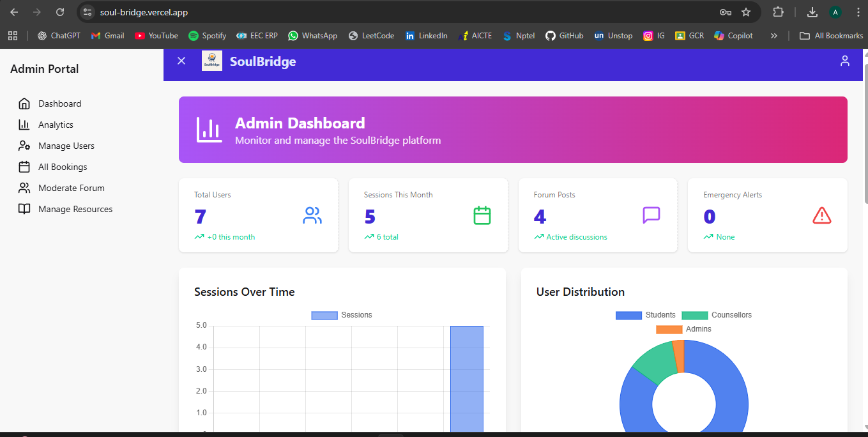Viewport: 868px width, 437px height.
Task: Click the "User Distribution" heading
Action: pos(581,292)
